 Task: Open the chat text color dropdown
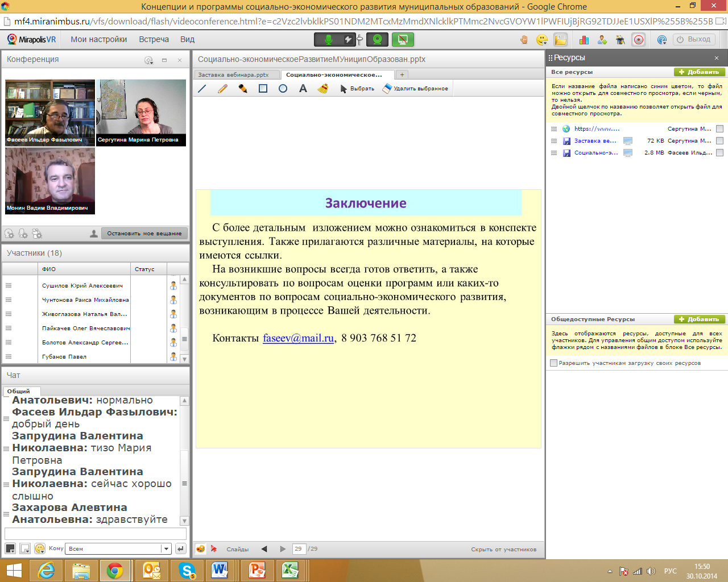pyautogui.click(x=10, y=548)
